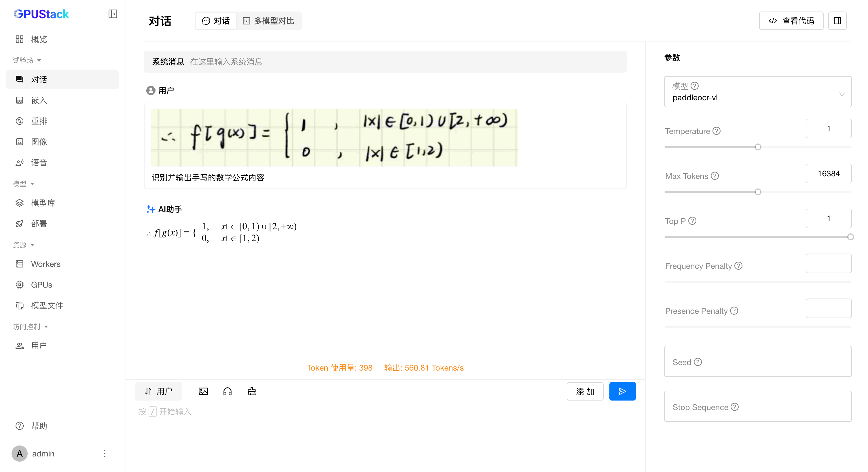
Task: Attach an audio file in chat input
Action: click(x=228, y=391)
